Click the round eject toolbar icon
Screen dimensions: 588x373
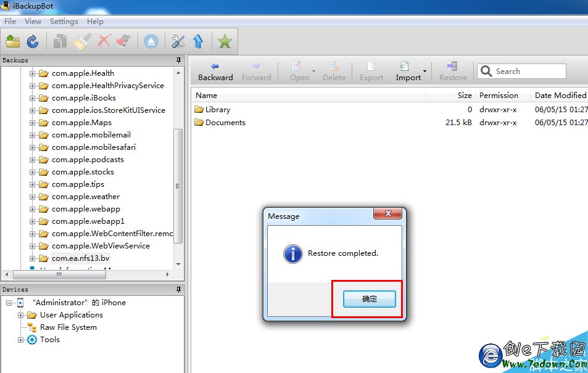[151, 41]
